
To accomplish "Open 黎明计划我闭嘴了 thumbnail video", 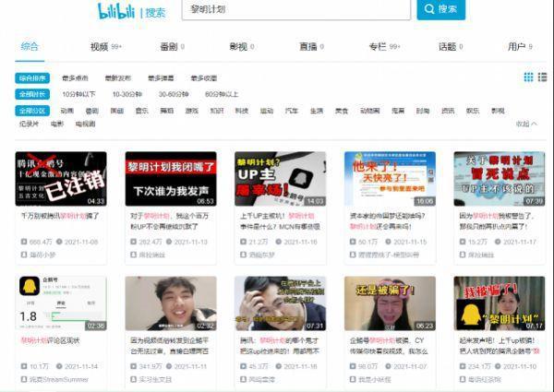I will click(x=171, y=179).
